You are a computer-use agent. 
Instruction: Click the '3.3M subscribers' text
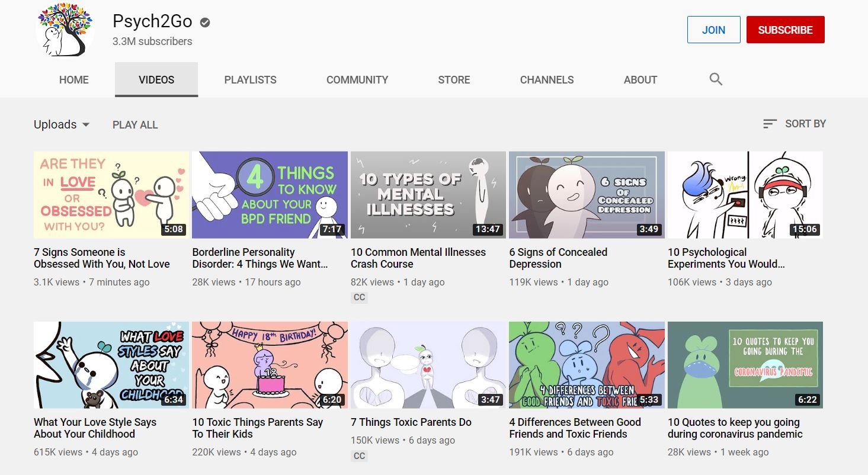(x=152, y=41)
